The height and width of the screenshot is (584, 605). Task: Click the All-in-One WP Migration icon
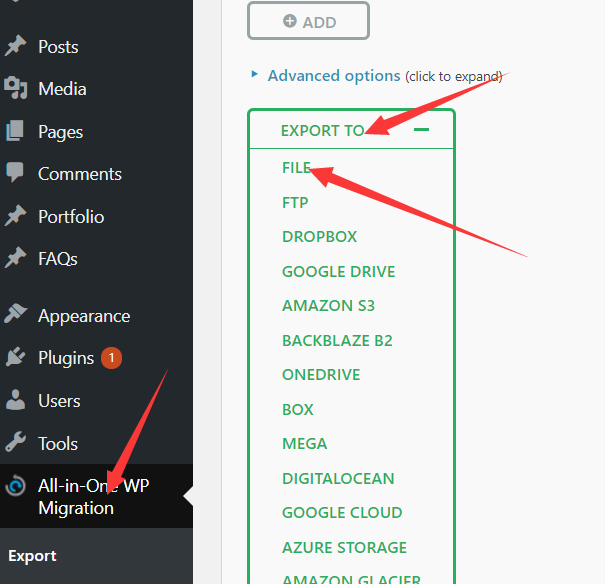[16, 488]
